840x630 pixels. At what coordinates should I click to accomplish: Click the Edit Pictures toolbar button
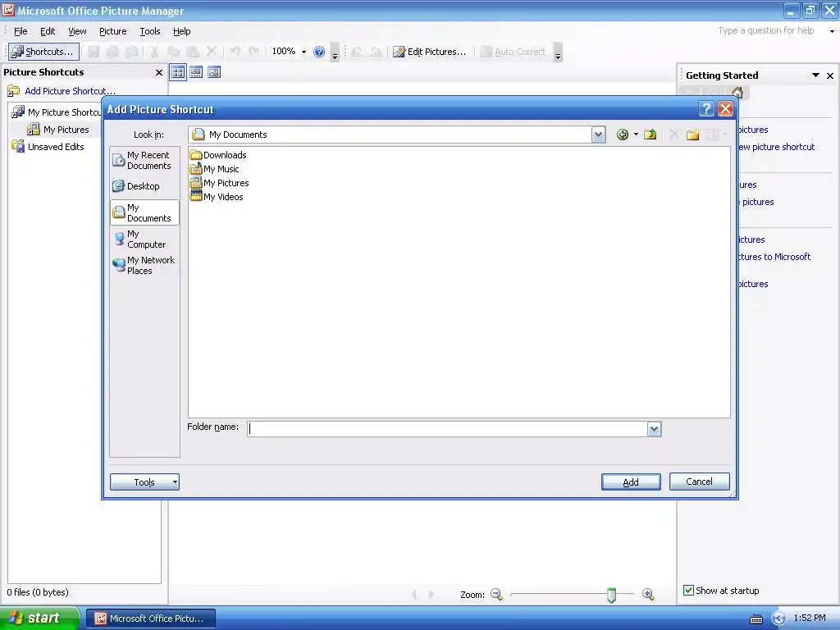[x=430, y=52]
